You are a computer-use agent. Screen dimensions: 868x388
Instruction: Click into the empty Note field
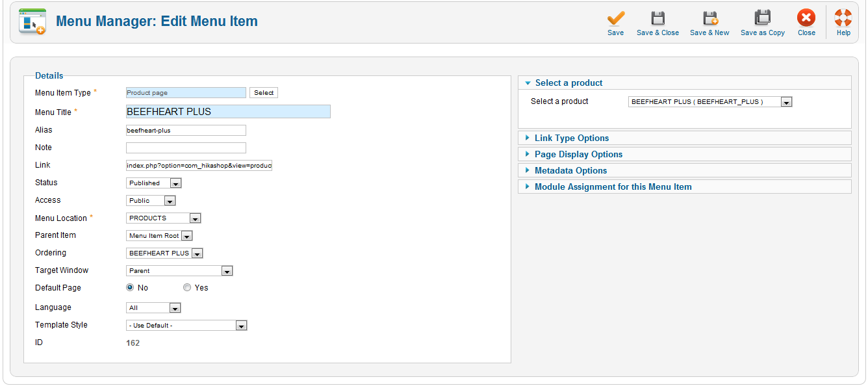click(186, 148)
